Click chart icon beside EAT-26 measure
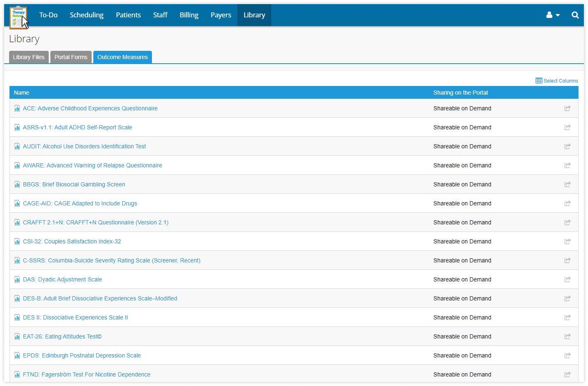588x386 pixels. pyautogui.click(x=17, y=336)
